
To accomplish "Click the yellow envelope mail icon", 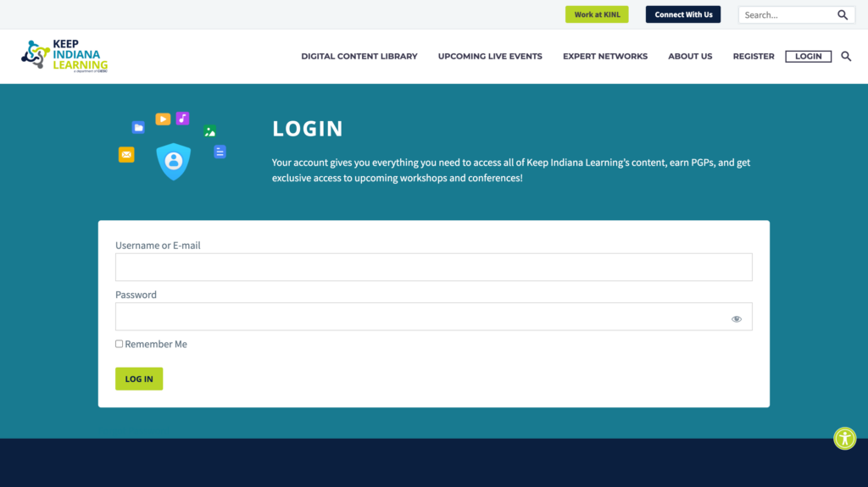I will pos(126,154).
